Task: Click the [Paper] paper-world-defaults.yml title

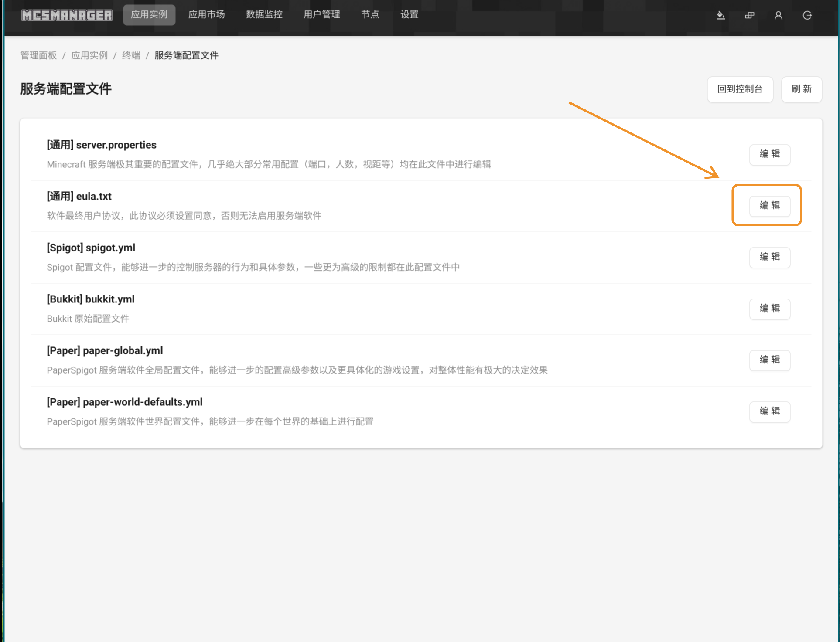Action: click(x=125, y=402)
